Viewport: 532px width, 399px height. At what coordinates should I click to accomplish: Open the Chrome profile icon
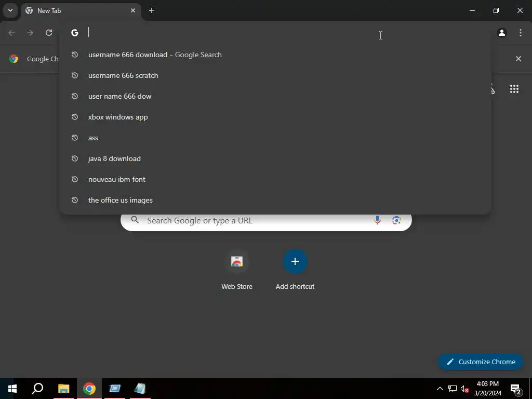(502, 33)
